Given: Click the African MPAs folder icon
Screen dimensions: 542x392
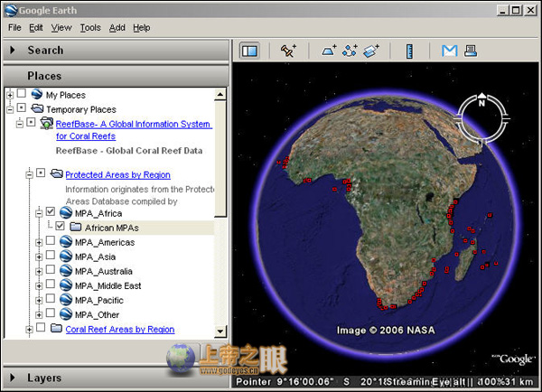Looking at the screenshot, I should pos(75,227).
